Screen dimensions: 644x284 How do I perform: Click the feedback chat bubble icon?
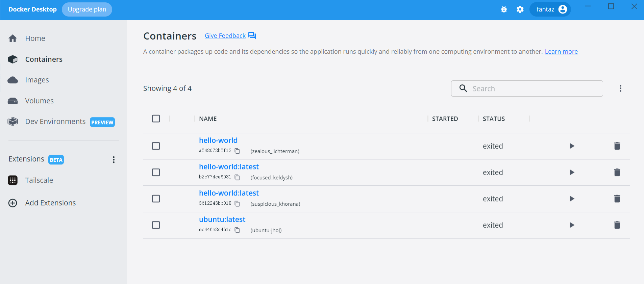[252, 35]
